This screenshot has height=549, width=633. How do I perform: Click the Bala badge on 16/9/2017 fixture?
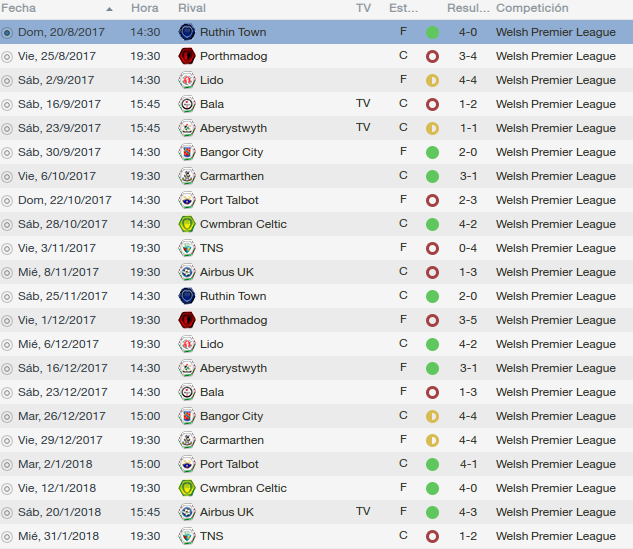click(x=187, y=104)
